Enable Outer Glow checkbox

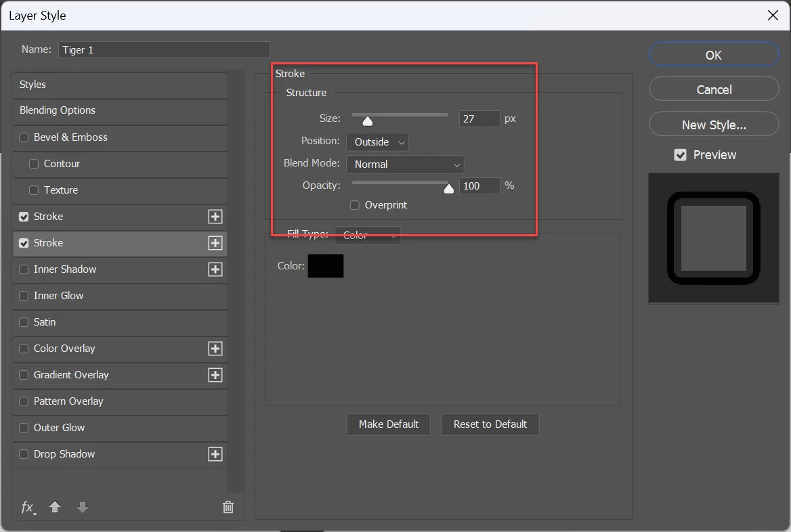click(x=24, y=428)
